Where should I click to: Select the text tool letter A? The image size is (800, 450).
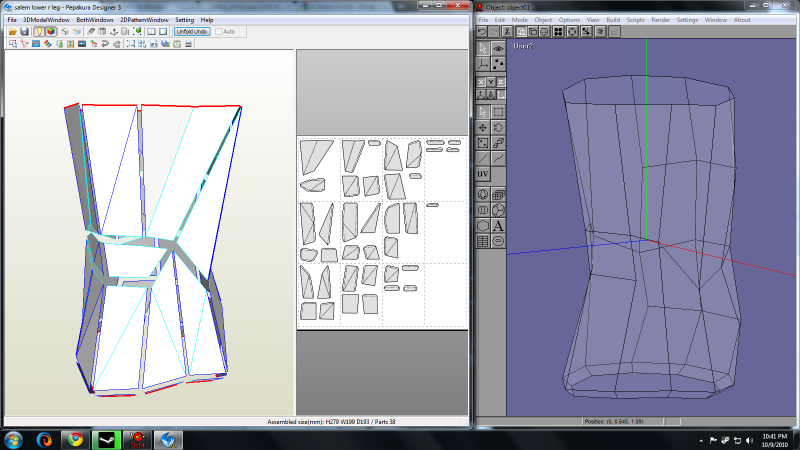pos(498,226)
